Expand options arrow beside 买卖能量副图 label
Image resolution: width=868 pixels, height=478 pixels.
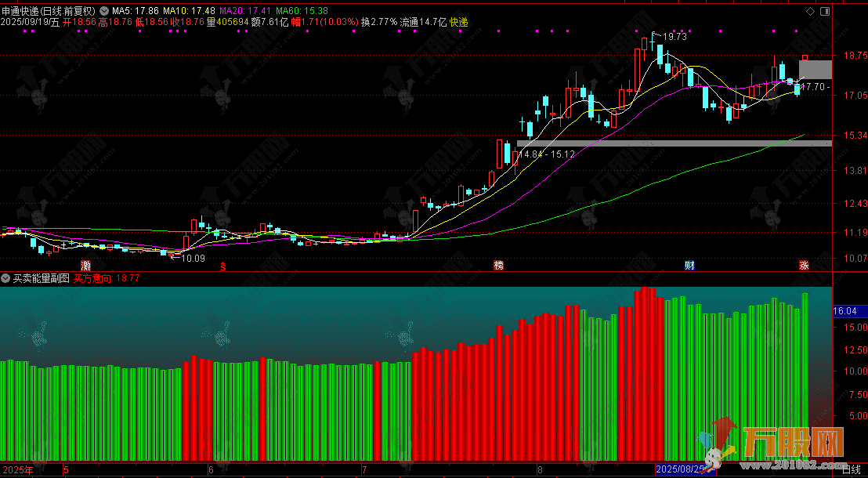[x=6, y=278]
